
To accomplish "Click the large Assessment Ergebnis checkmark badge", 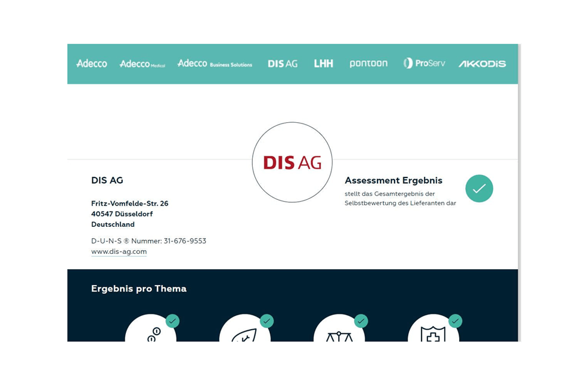I will pyautogui.click(x=479, y=189).
